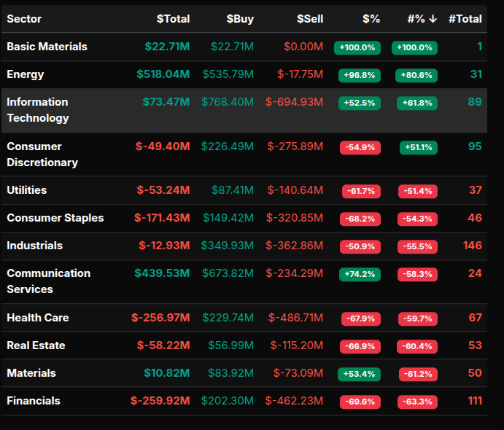Select the Energy sector name

pyautogui.click(x=26, y=74)
